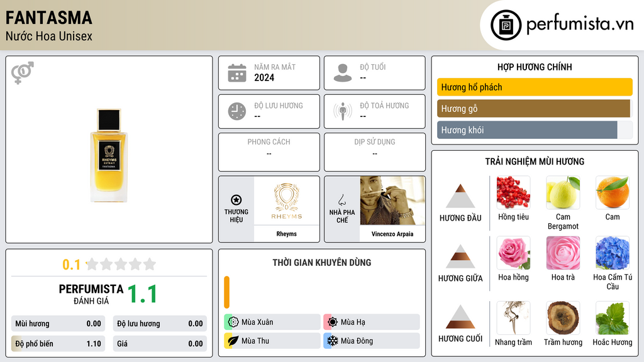644x362 pixels.
Task: Click the Mùa Thu leaf icon
Action: [233, 341]
